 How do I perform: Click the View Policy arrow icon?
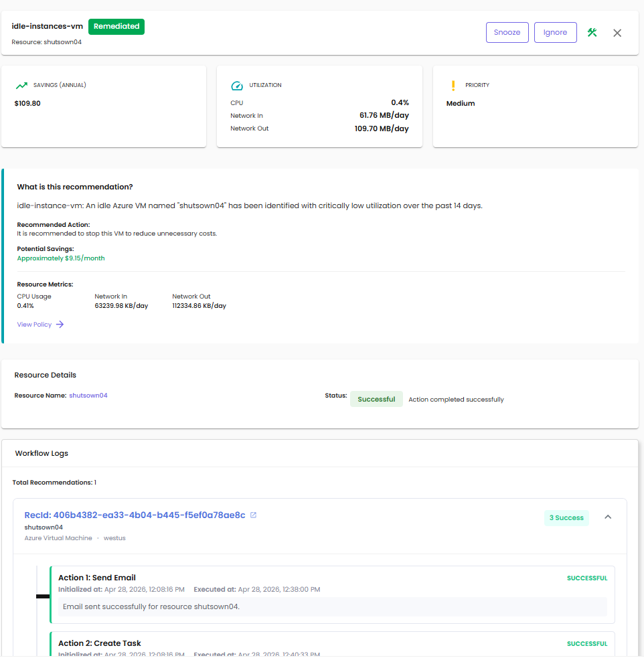click(x=60, y=325)
